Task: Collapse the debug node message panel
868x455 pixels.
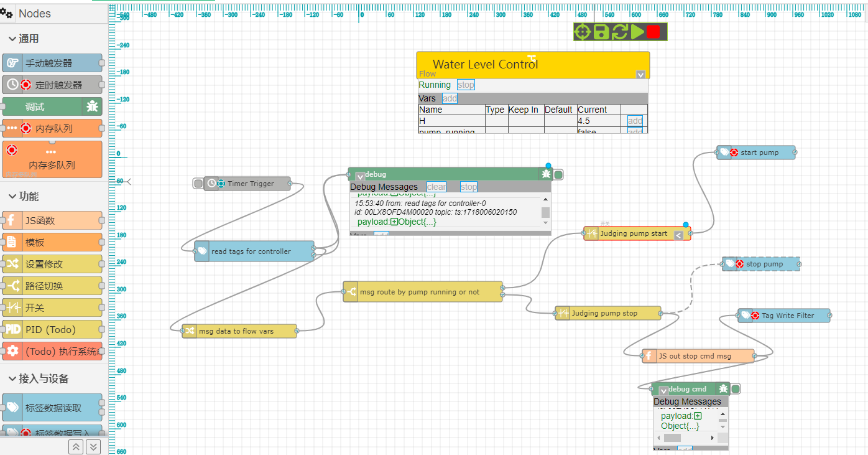Action: 360,176
